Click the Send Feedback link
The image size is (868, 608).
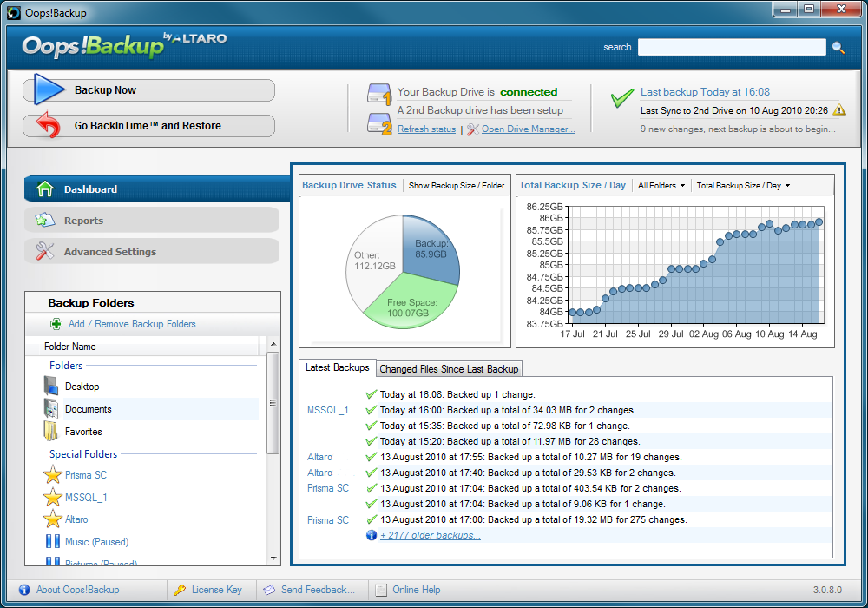[318, 590]
